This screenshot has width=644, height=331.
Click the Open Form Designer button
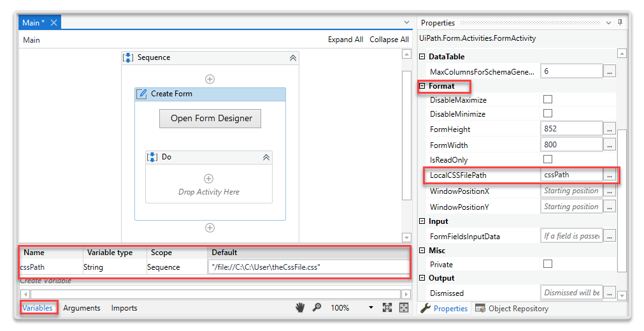[x=211, y=118]
